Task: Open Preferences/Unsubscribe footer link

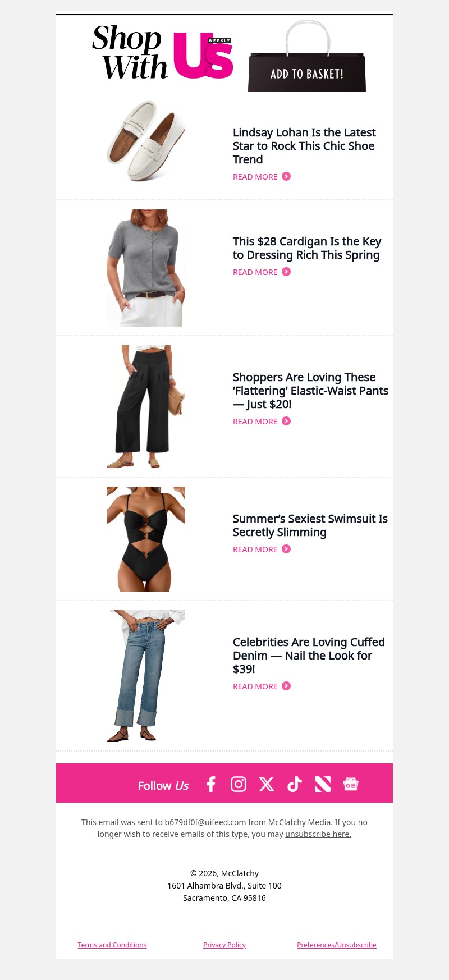Action: pyautogui.click(x=337, y=945)
